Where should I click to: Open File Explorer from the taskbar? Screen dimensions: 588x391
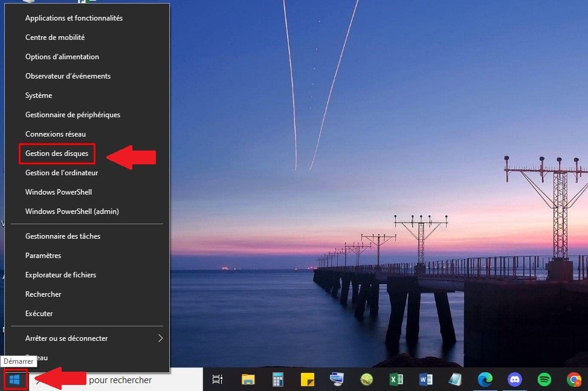248,380
